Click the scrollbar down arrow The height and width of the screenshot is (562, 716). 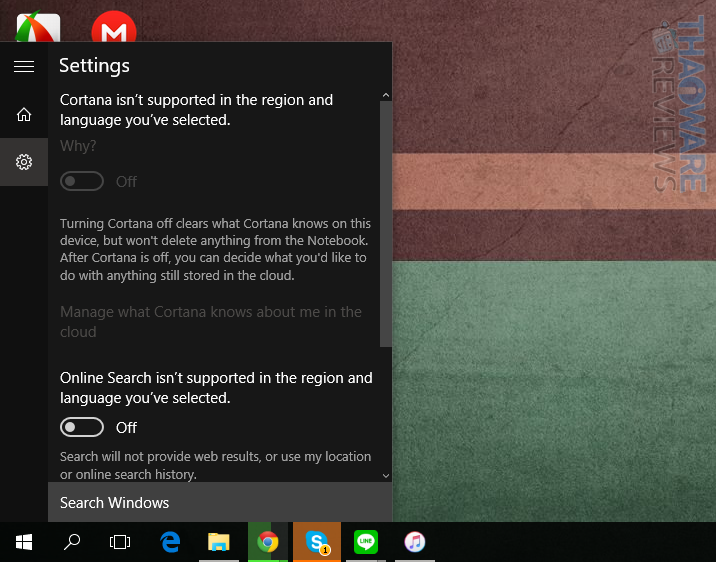[x=386, y=476]
